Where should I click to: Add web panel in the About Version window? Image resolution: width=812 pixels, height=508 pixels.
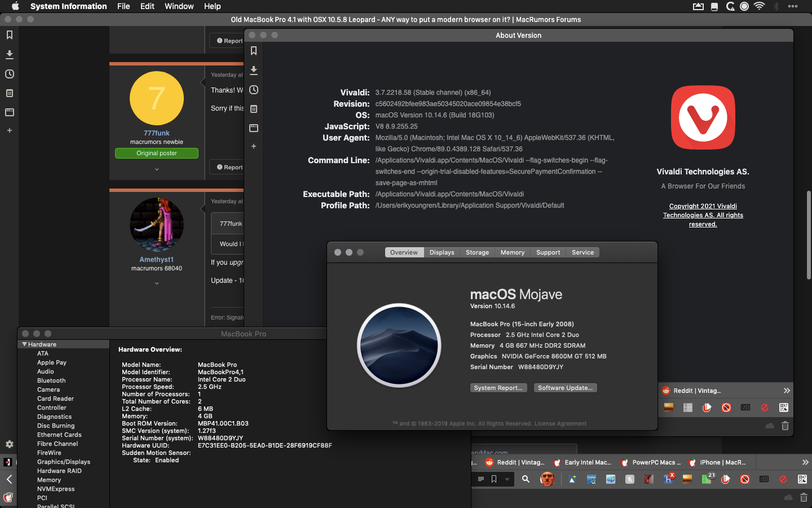(x=254, y=146)
